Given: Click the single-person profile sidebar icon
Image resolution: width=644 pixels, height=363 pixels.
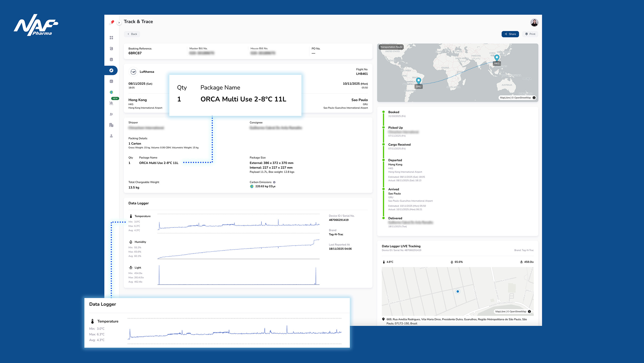Looking at the screenshot, I should [x=111, y=136].
